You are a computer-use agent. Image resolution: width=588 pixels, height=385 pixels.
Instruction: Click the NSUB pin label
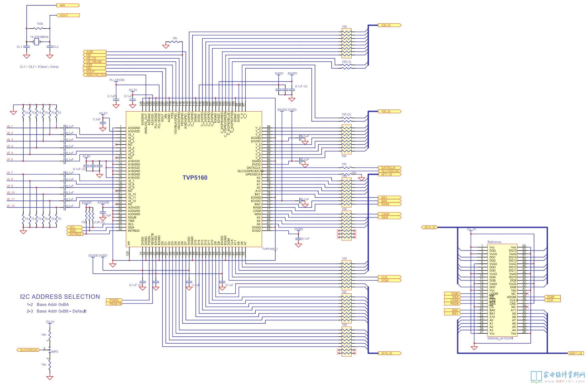click(132, 217)
